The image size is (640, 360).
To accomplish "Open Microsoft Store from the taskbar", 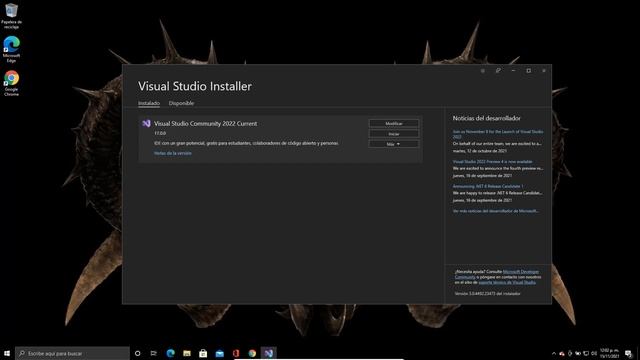I will 203,353.
